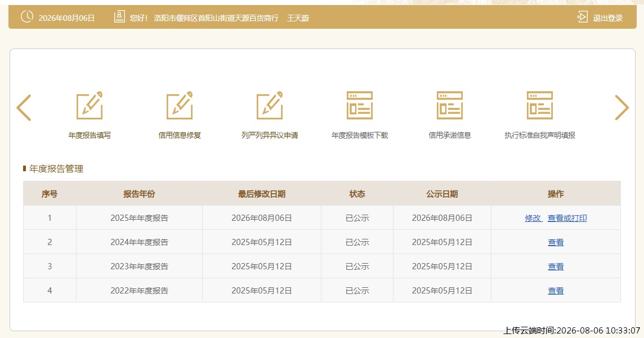Click the 公示日期 column header
Screen dimensions: 644x338
tap(442, 194)
